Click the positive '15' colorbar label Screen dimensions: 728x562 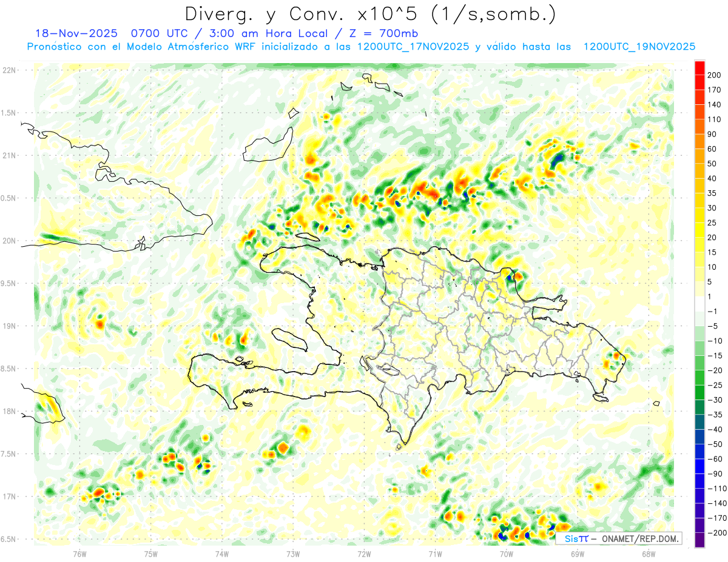point(712,253)
